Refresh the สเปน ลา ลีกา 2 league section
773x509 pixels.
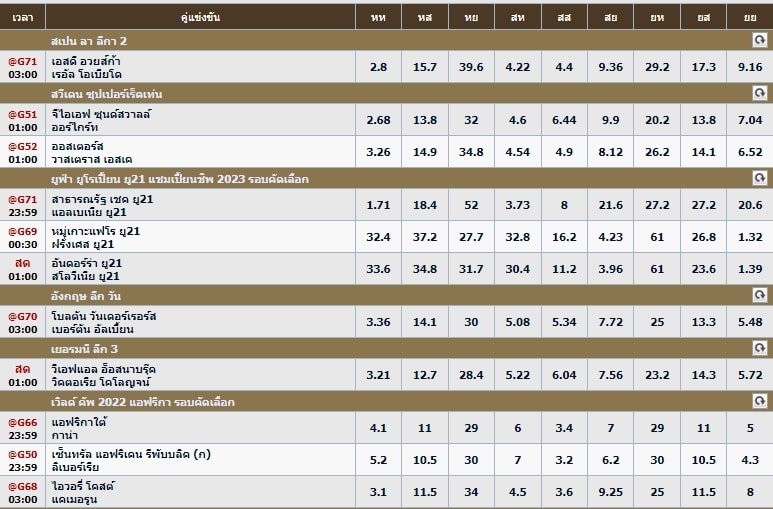tap(759, 40)
